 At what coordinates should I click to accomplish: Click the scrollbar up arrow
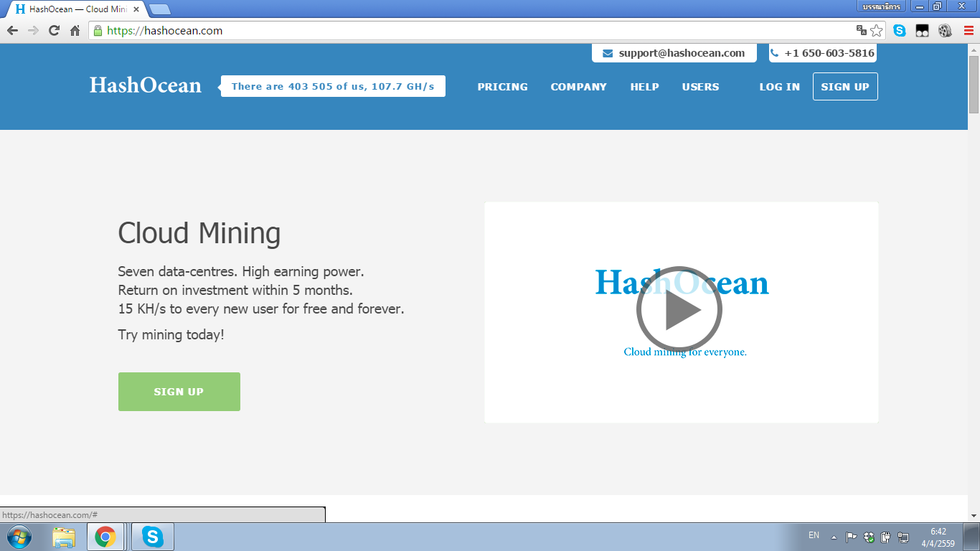click(x=974, y=49)
